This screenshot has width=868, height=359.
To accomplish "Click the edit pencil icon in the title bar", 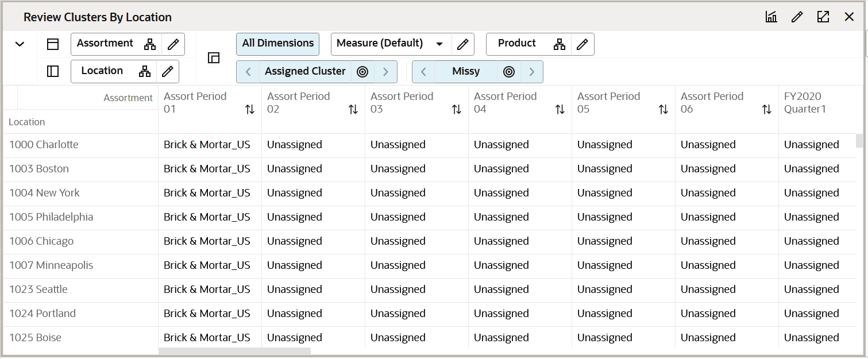I will (x=797, y=17).
